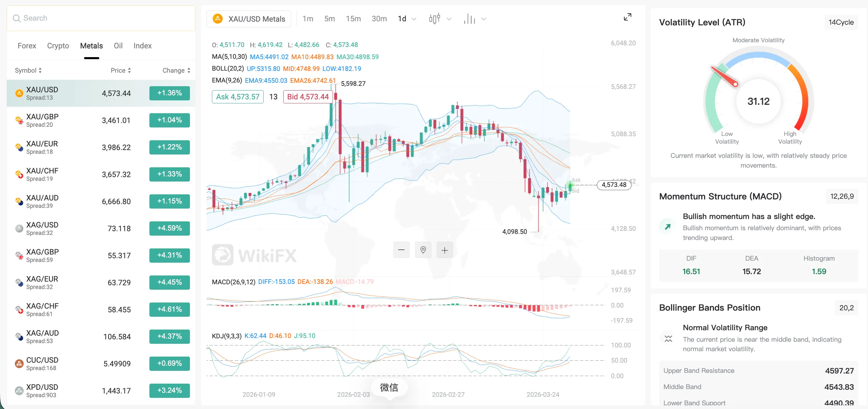Sort list by Symbol column
The height and width of the screenshot is (409, 868).
28,70
